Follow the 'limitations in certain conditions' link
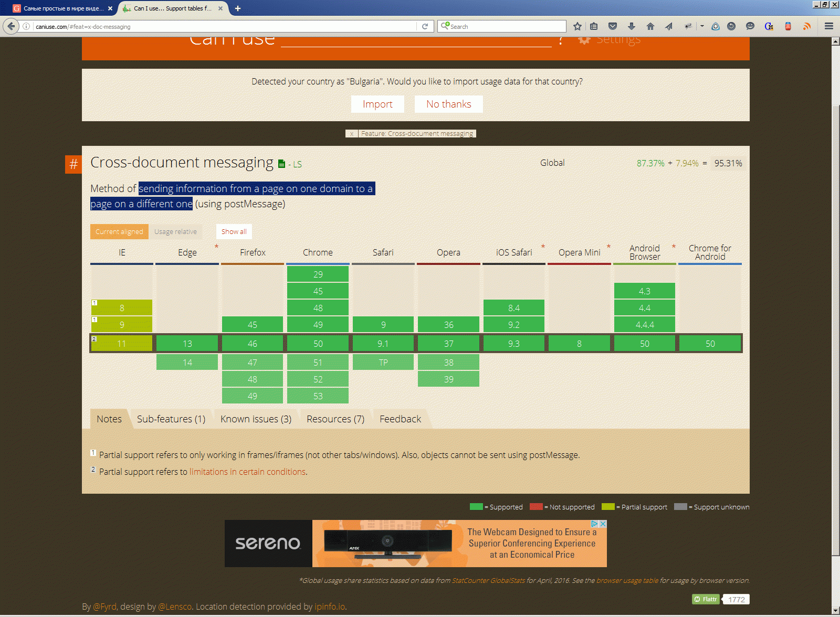Viewport: 840px width, 617px height. coord(247,472)
